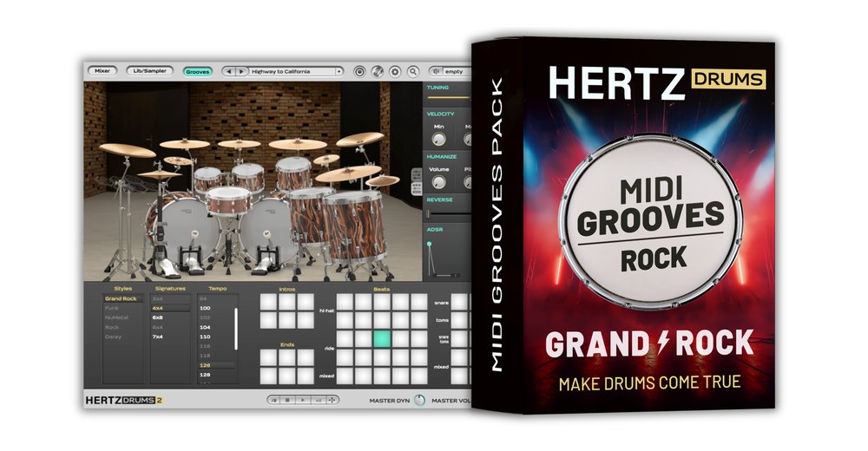Open the Highway to California groove dropdown
The height and width of the screenshot is (451, 868).
295,71
